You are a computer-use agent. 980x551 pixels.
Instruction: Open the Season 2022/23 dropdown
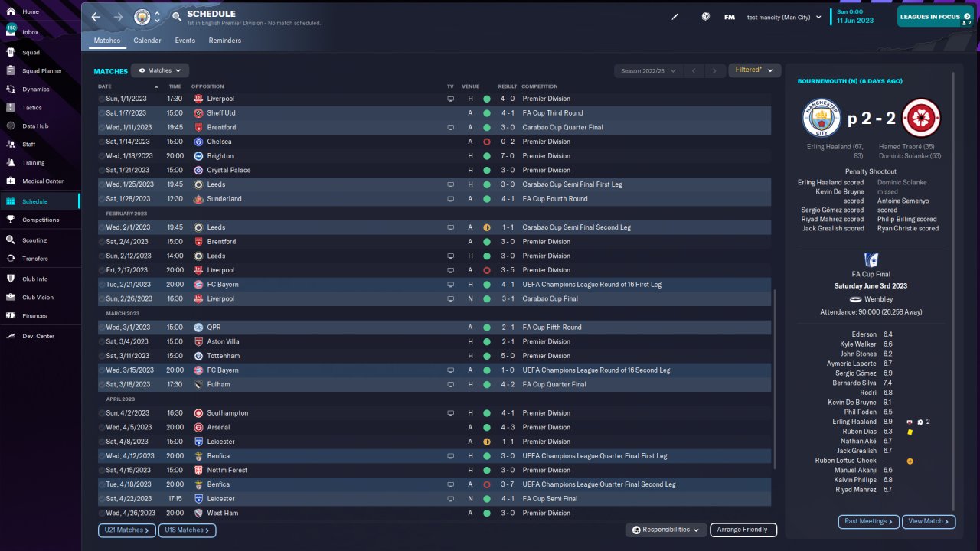click(x=648, y=70)
